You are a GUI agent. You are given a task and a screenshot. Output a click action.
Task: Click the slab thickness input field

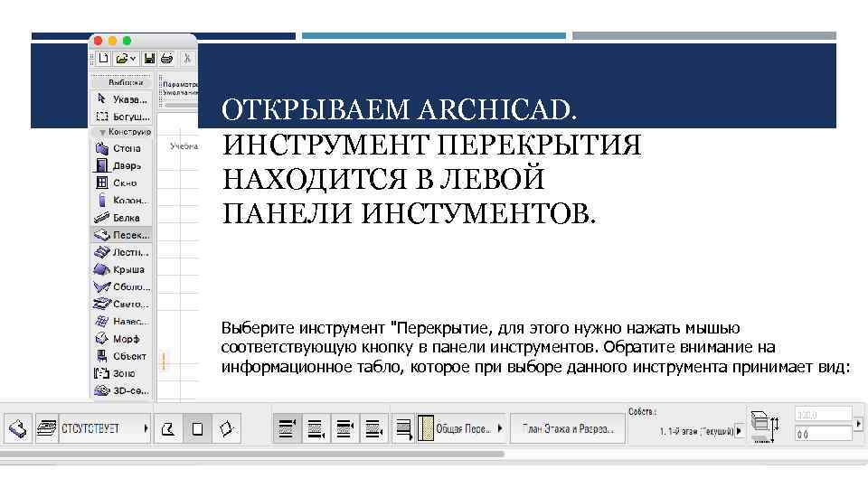(823, 415)
